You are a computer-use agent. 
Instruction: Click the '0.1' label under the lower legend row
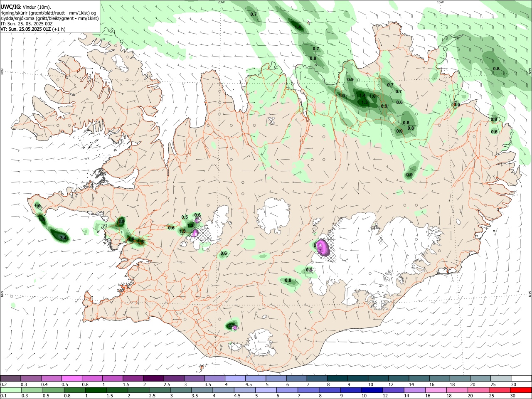[x=3, y=396]
